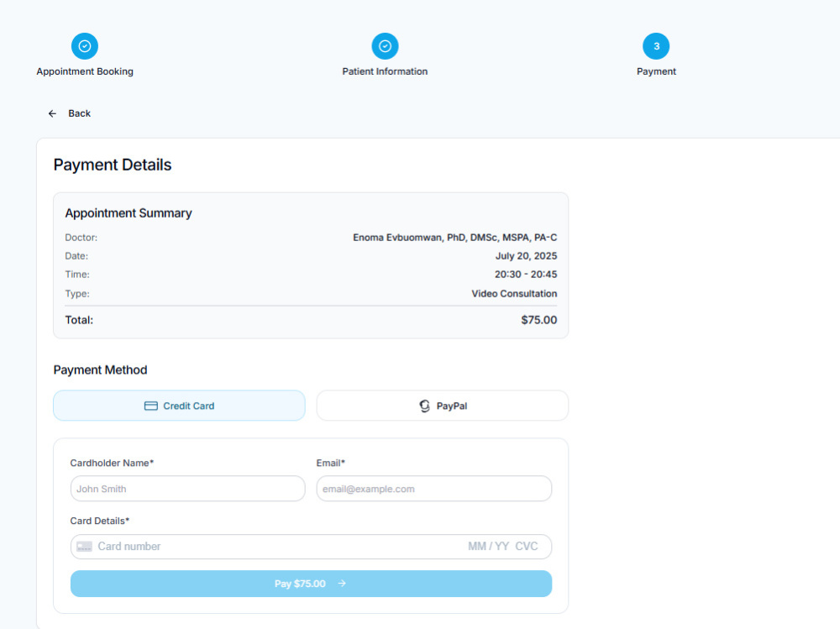Click the Email* label
The height and width of the screenshot is (629, 840).
point(330,463)
